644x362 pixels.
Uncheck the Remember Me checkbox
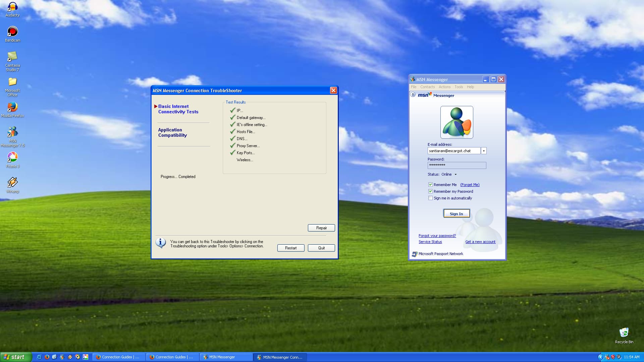tap(430, 185)
